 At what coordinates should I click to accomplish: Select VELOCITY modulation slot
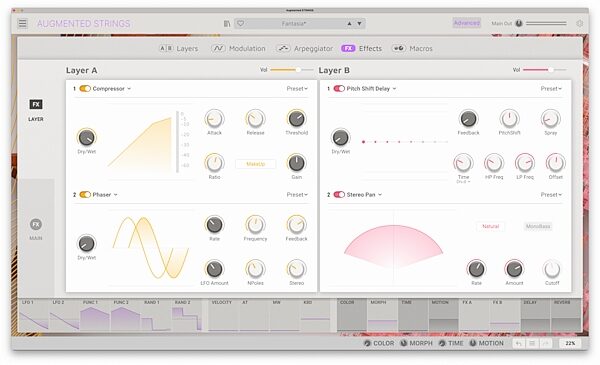(224, 315)
